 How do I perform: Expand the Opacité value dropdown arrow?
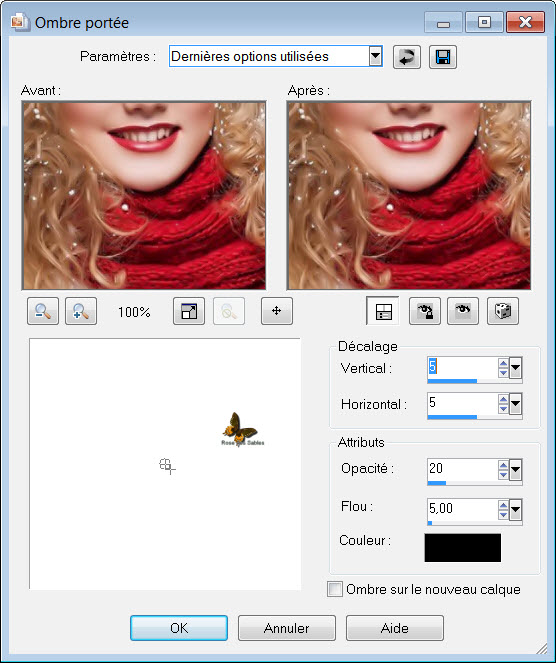click(515, 469)
